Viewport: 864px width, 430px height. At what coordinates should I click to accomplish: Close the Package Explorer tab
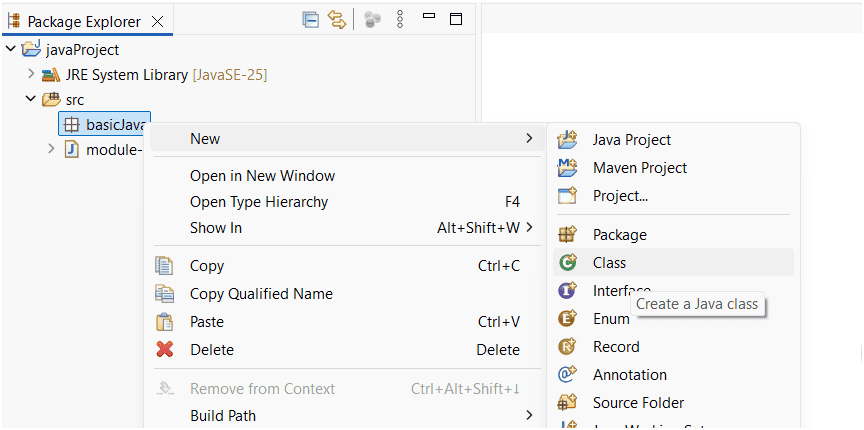158,22
